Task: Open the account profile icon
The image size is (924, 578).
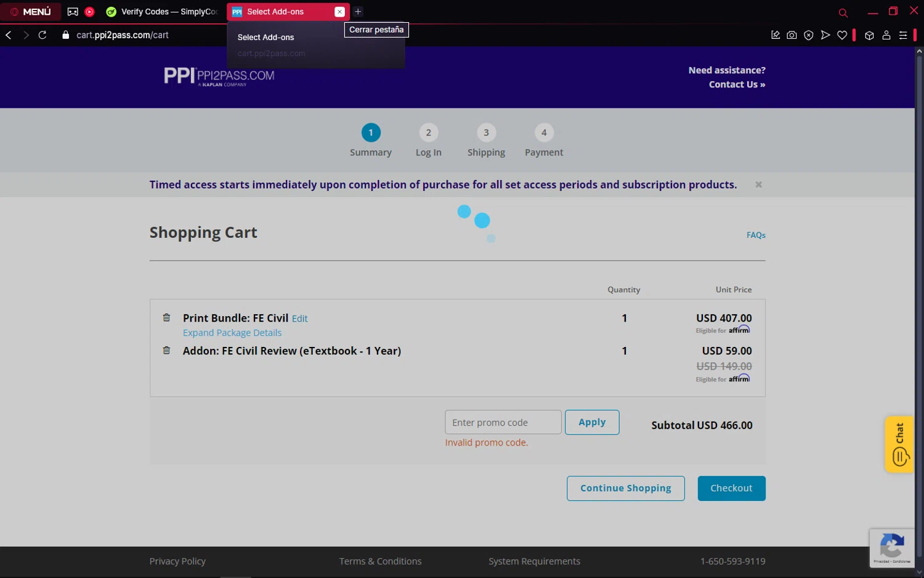Action: point(886,35)
